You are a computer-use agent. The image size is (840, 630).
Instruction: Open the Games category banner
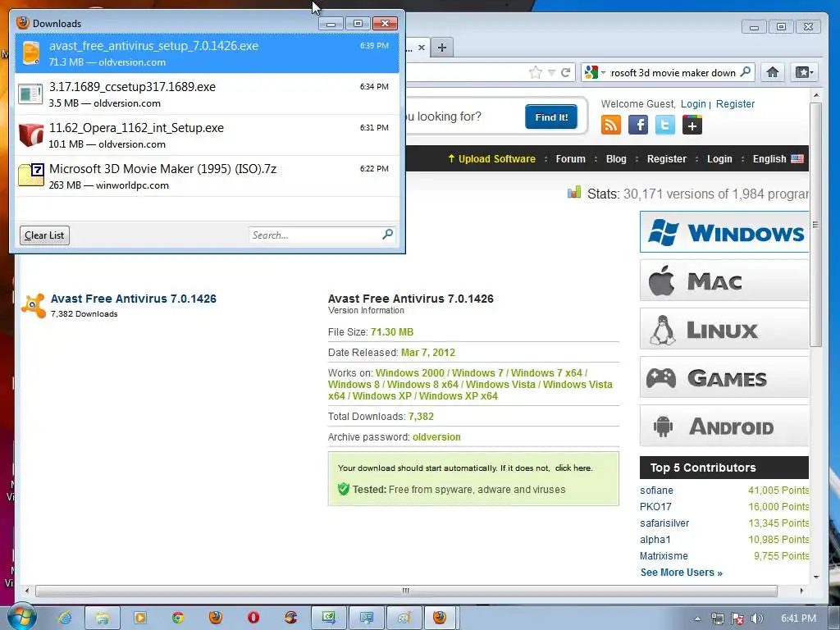(x=724, y=377)
